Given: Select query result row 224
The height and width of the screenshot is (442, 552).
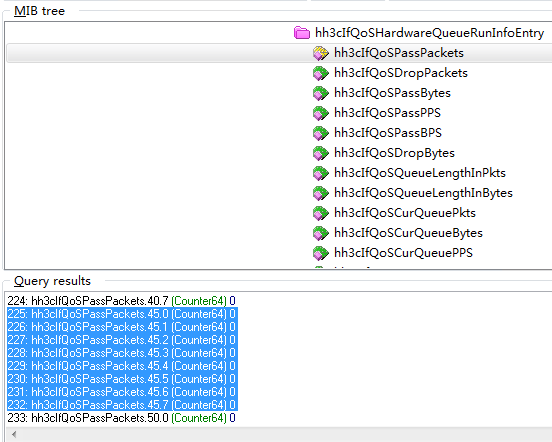Looking at the screenshot, I should [121, 301].
